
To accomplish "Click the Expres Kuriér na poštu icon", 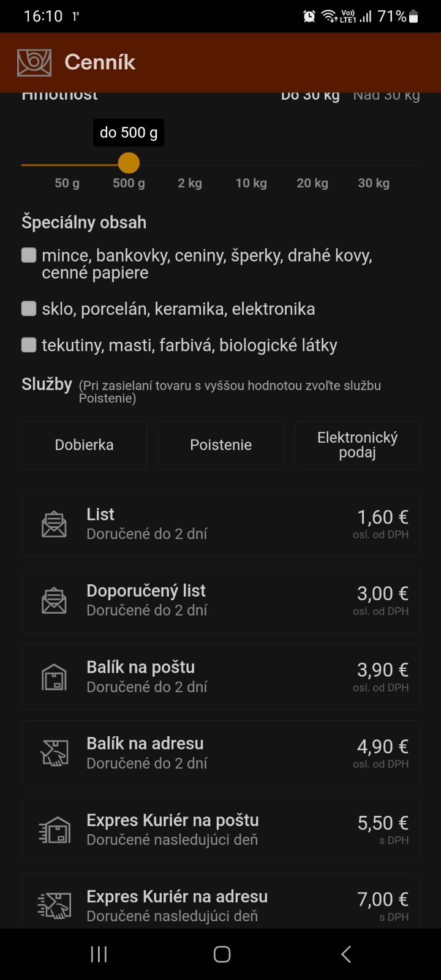I will coord(54,830).
